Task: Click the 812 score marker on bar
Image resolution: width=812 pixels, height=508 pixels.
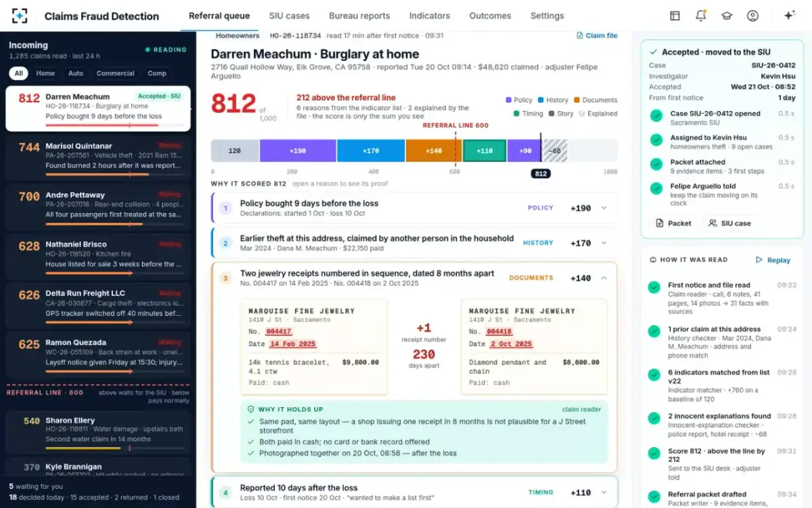Action: (540, 173)
